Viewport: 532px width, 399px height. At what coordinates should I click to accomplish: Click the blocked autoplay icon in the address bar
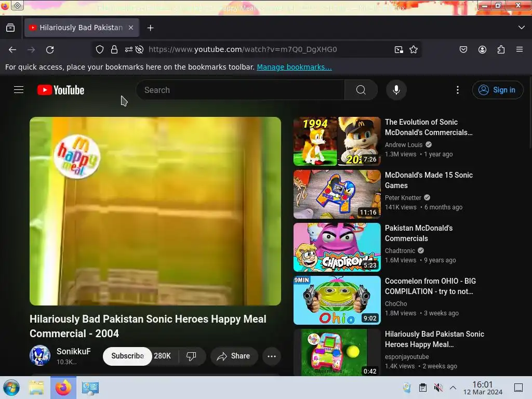(139, 49)
